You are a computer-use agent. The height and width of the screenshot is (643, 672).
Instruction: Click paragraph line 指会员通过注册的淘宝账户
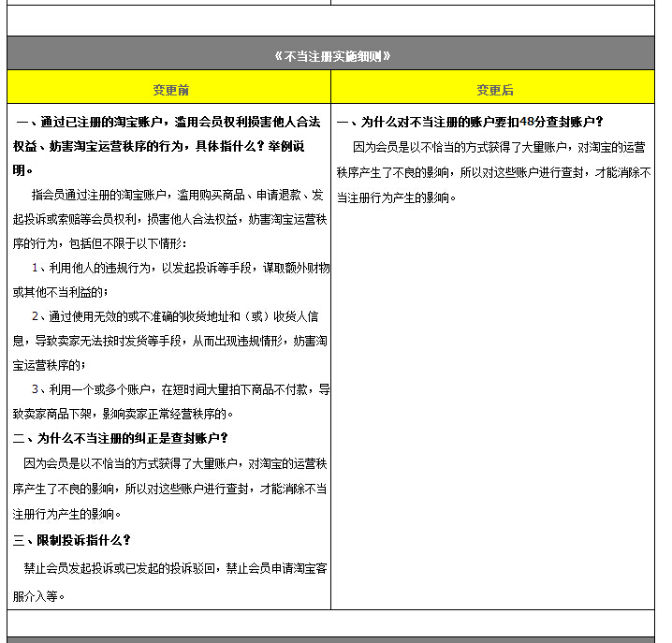[177, 195]
